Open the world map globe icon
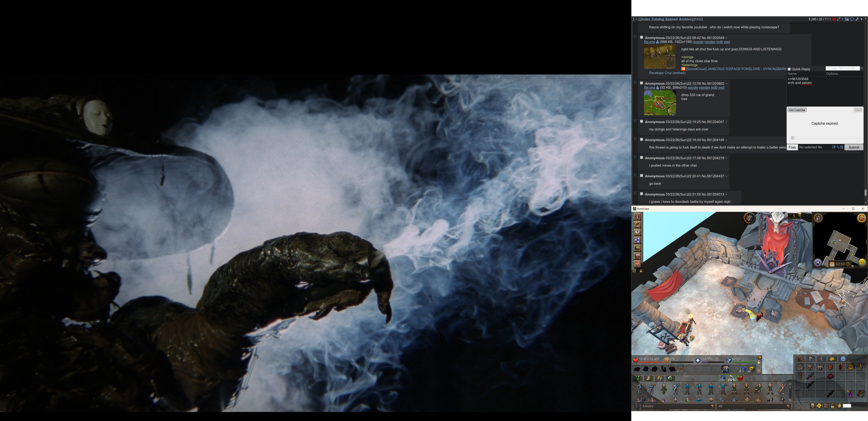Screen dimensions: 868x421 862,263
